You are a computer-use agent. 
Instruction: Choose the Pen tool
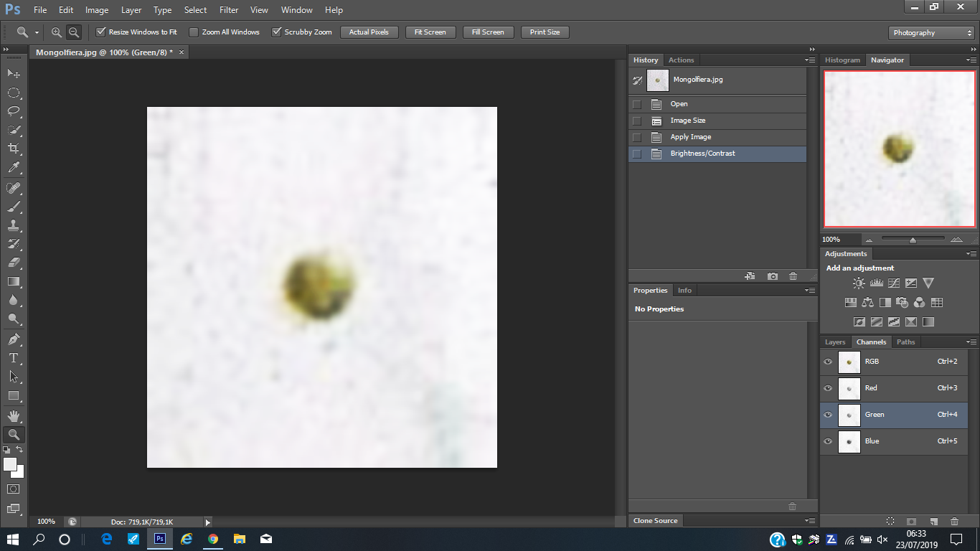[x=13, y=339]
